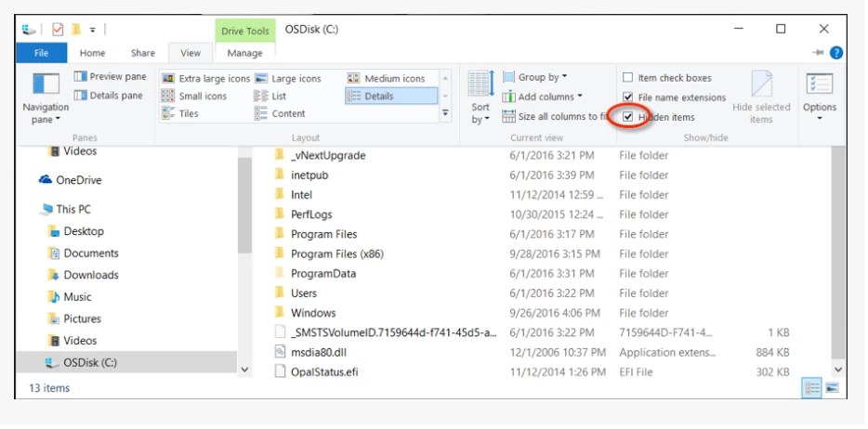Select the Program Files folder icon
The image size is (868, 429).
click(x=280, y=234)
